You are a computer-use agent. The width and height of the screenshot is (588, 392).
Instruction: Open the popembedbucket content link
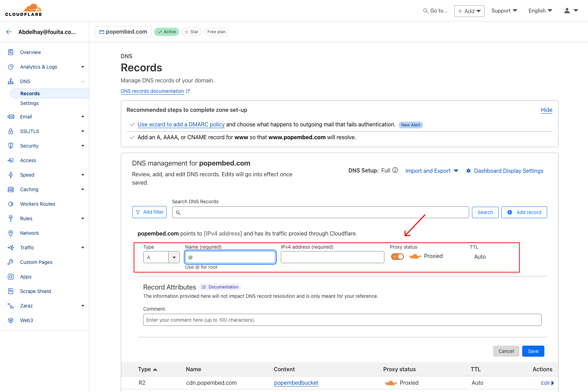(296, 383)
